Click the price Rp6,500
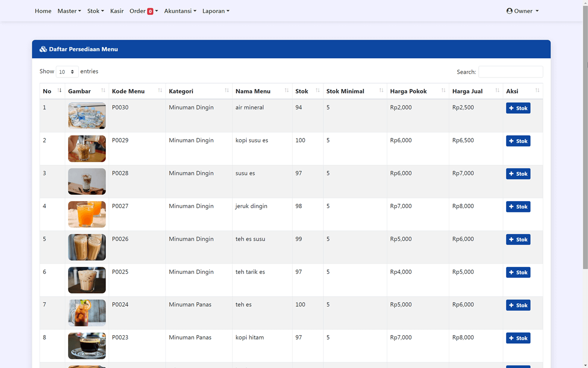The width and height of the screenshot is (588, 368). (463, 140)
